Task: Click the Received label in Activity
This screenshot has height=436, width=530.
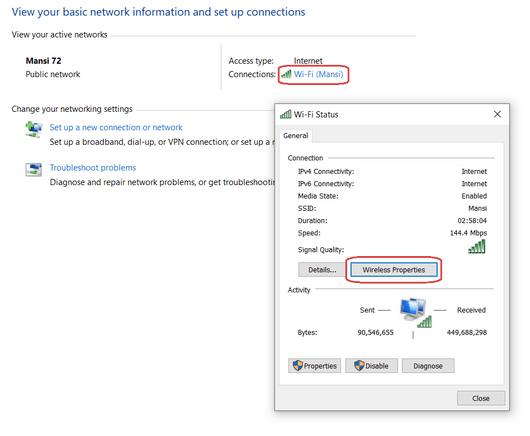Action: 471,310
